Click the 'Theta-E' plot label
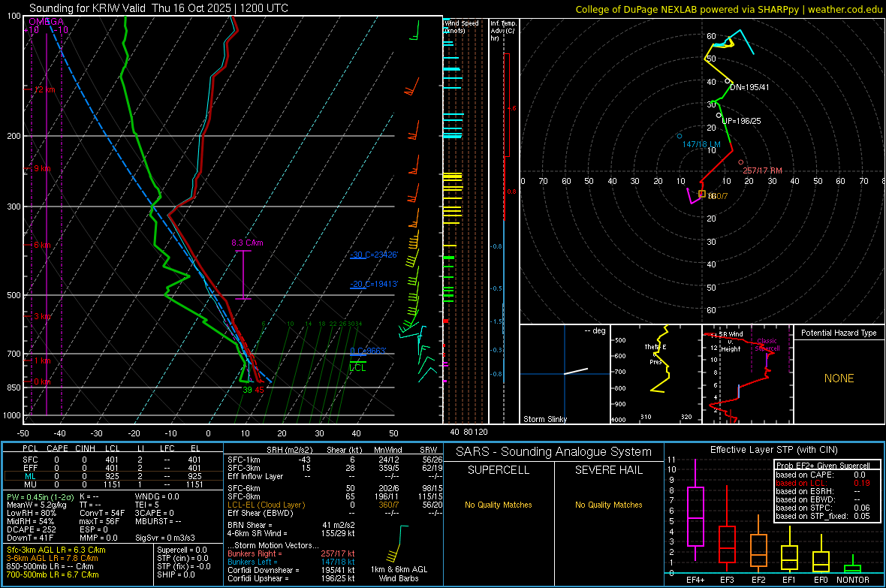The height and width of the screenshot is (588, 886). click(x=655, y=347)
